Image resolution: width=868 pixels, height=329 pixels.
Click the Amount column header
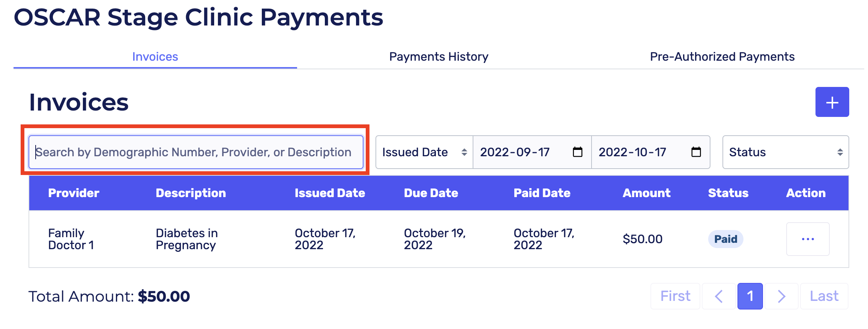(646, 193)
